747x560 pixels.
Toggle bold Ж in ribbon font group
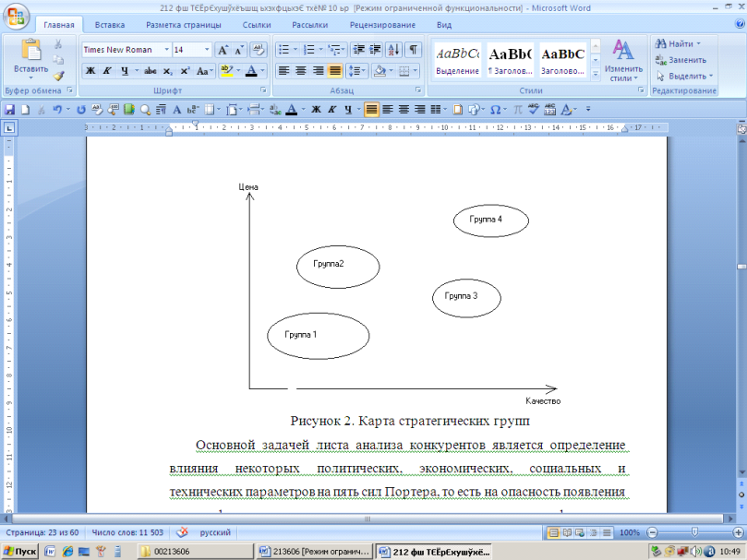pos(90,71)
